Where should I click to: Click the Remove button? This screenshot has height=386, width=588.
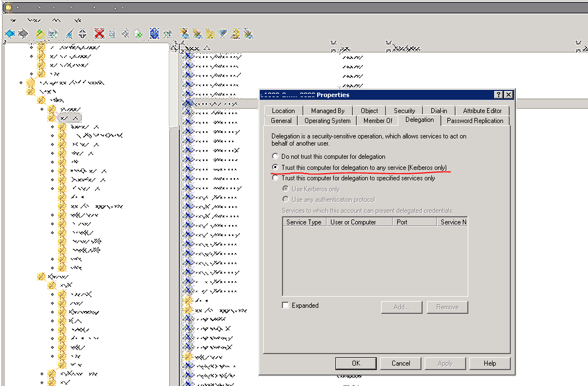447,307
